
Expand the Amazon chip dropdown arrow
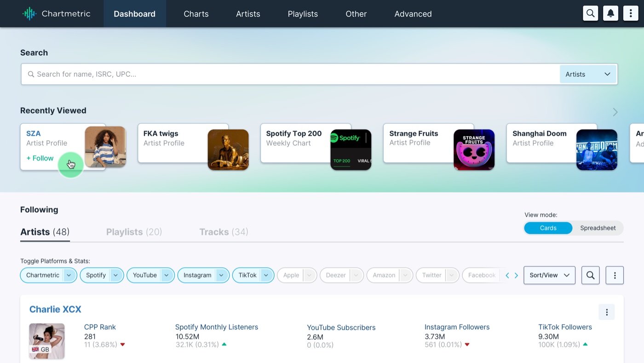pyautogui.click(x=405, y=275)
